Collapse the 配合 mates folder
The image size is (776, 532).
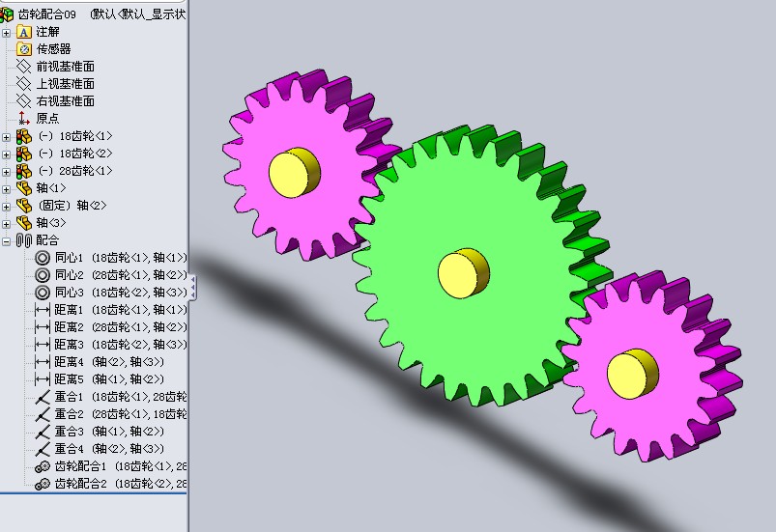(6, 241)
